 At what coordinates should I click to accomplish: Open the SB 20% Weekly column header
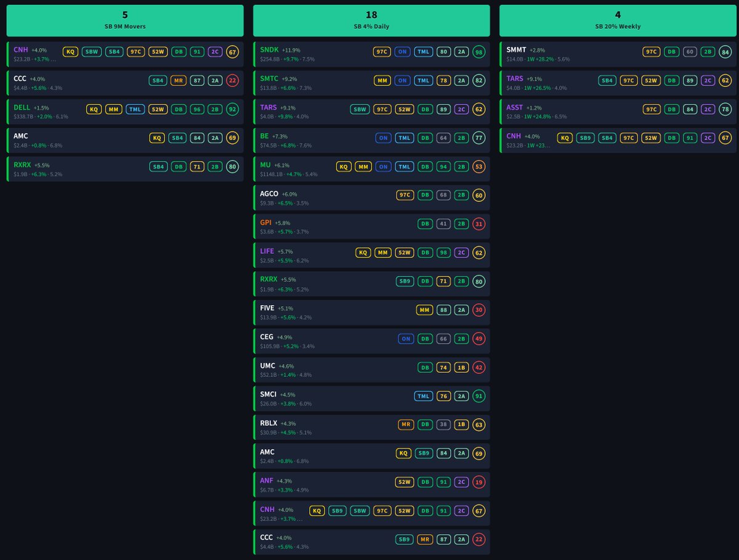tap(618, 20)
